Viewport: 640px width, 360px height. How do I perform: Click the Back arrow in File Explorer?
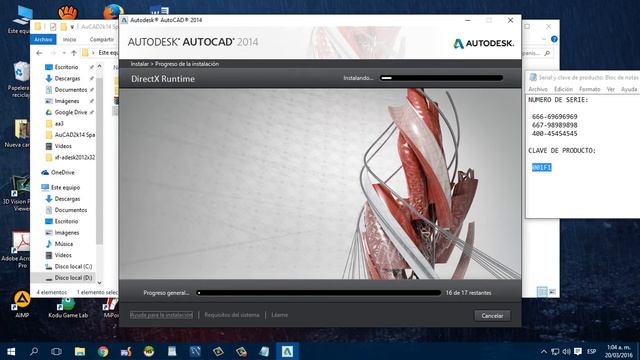point(39,53)
